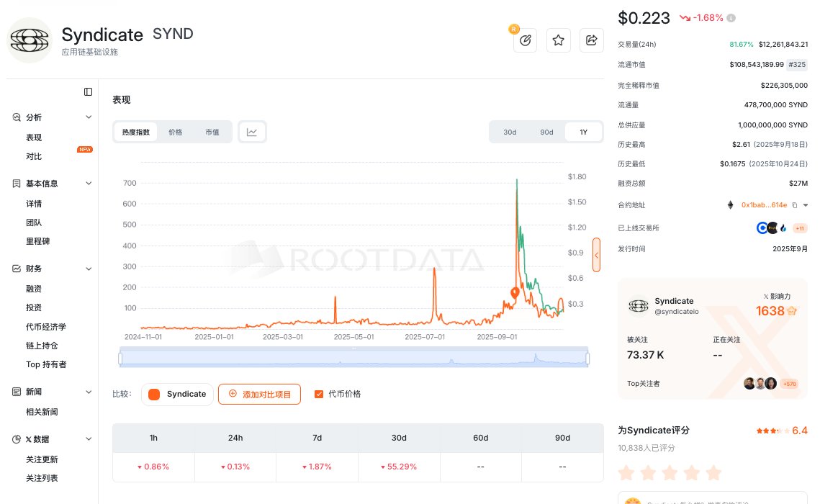This screenshot has width=838, height=504.
Task: Open the 代币经济学 sidebar link
Action: (x=46, y=327)
